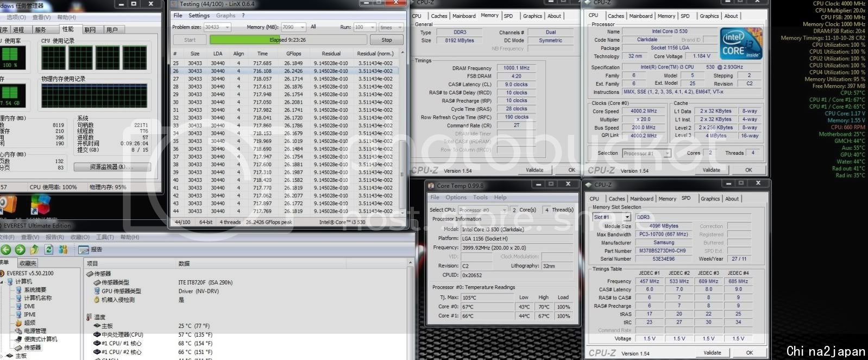Open the Run count dropdown in LinX
Screen dimensions: 868x360
(x=374, y=27)
